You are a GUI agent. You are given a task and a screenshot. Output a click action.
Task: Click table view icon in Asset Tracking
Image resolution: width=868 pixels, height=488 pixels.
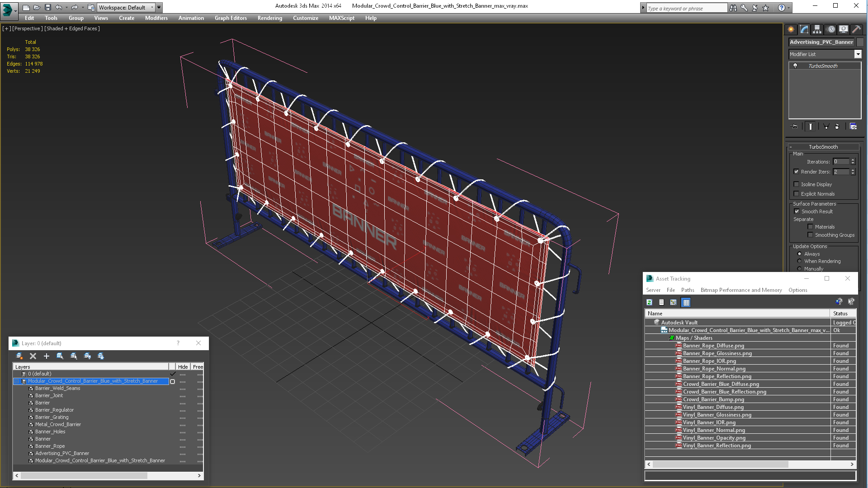click(686, 302)
